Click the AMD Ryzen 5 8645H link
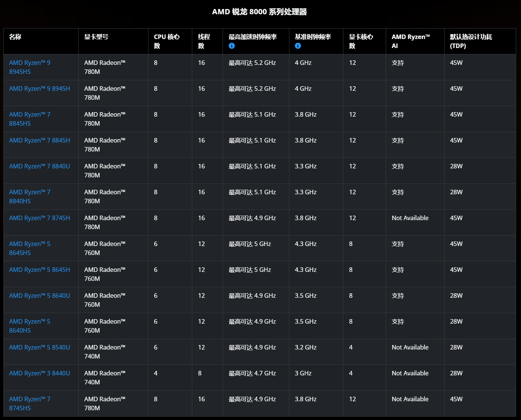521x420 pixels. coord(39,270)
